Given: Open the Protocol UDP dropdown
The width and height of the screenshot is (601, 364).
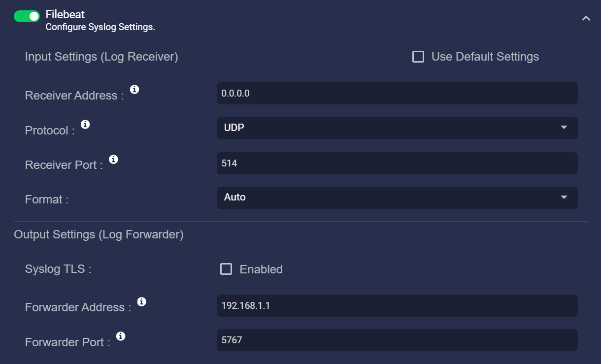Looking at the screenshot, I should tap(397, 128).
